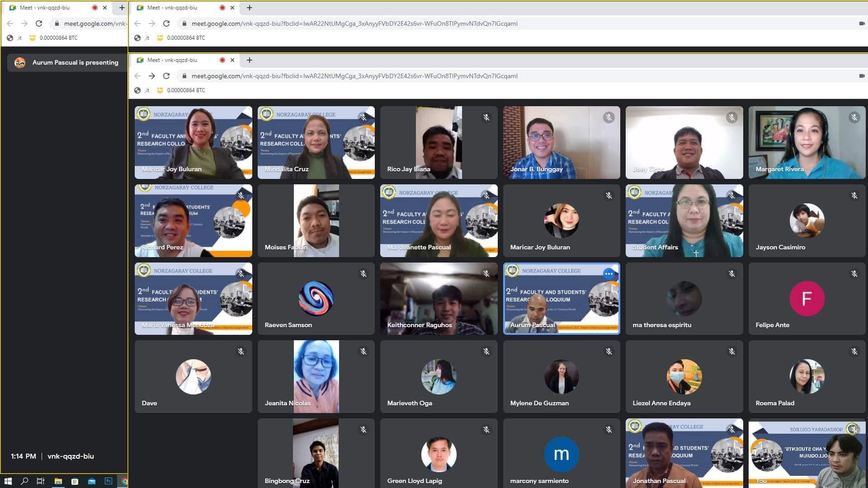The width and height of the screenshot is (868, 488).
Task: Click mute icon on Raeven Samson tile
Action: coord(363,274)
